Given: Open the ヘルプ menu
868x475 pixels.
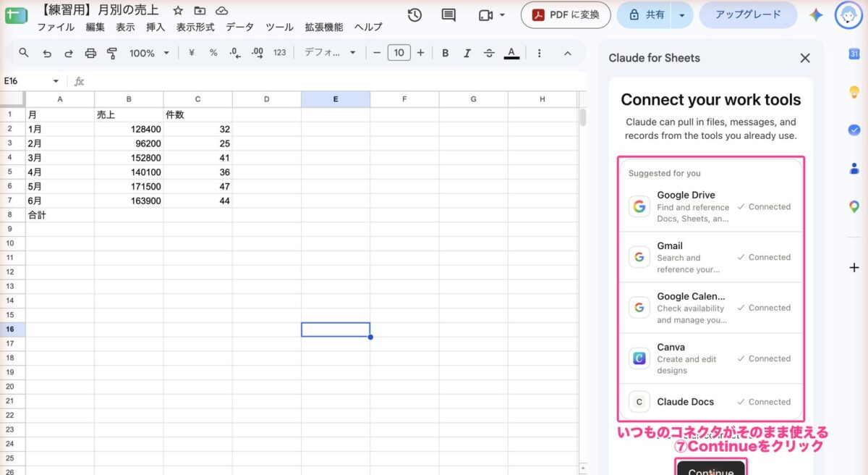Looking at the screenshot, I should (x=368, y=27).
